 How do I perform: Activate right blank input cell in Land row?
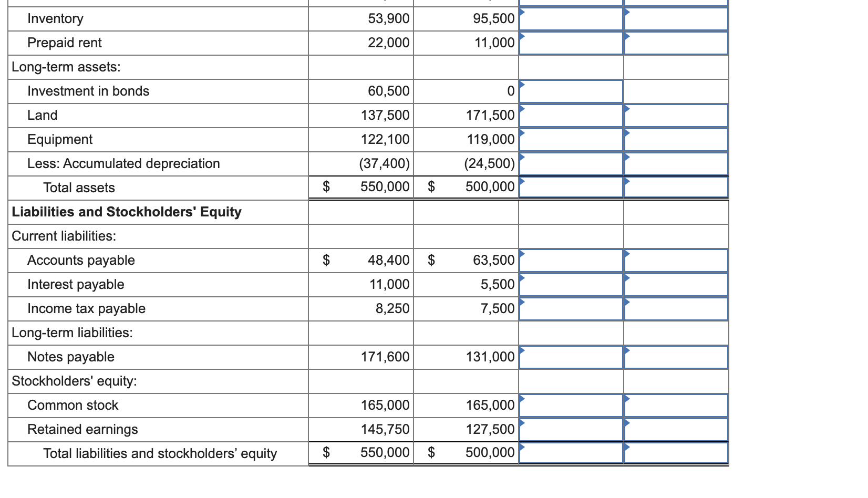click(x=676, y=116)
